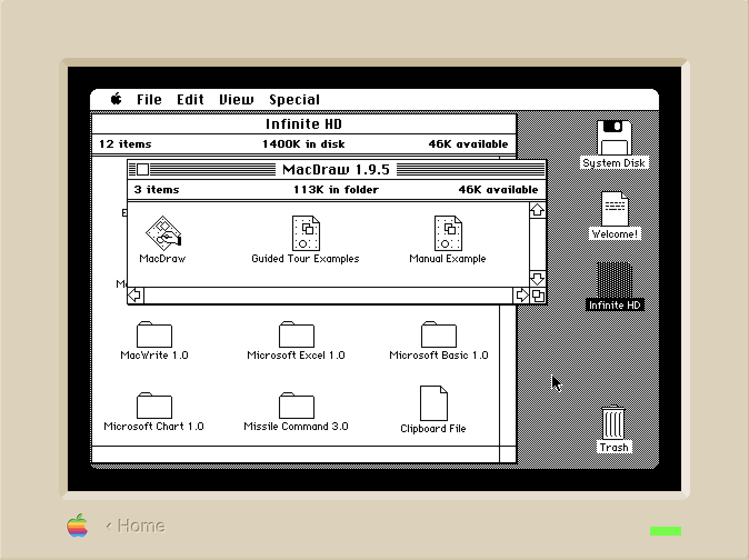Select the Manual Example document icon

[x=448, y=233]
